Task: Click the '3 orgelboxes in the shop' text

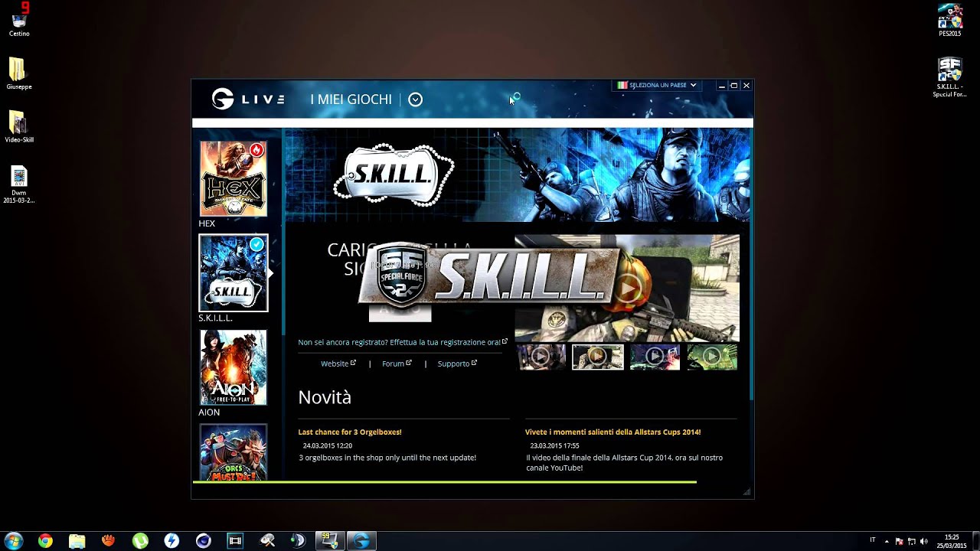Action: (x=387, y=458)
